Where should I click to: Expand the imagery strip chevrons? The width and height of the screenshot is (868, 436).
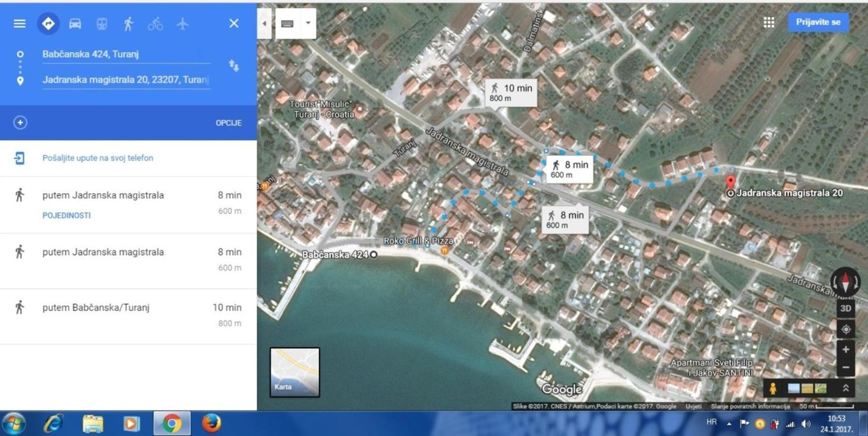846,388
